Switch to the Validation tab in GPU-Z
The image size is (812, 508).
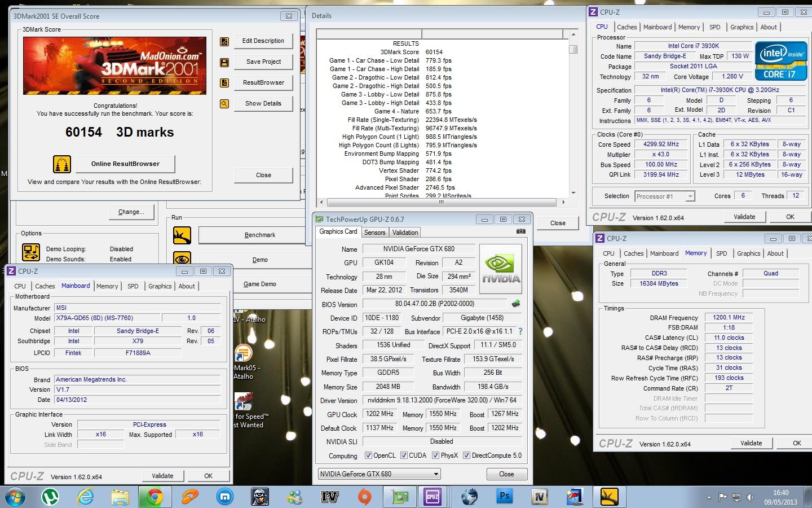pos(405,233)
